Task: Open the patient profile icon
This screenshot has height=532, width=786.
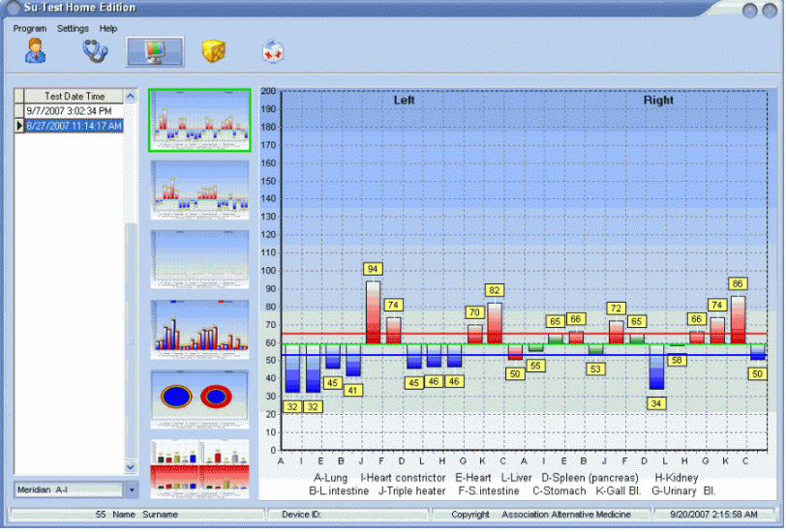Action: (x=35, y=51)
